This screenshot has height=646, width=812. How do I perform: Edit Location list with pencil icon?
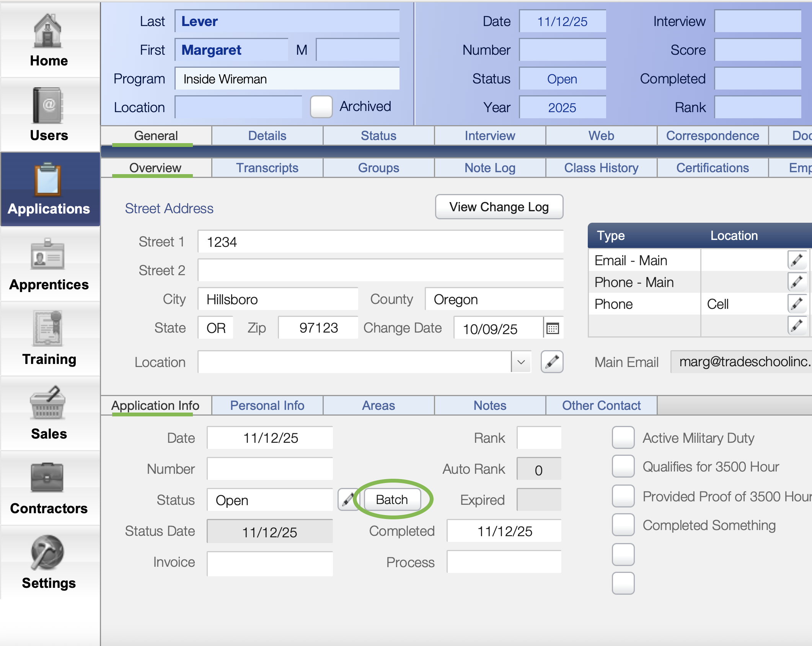click(552, 362)
